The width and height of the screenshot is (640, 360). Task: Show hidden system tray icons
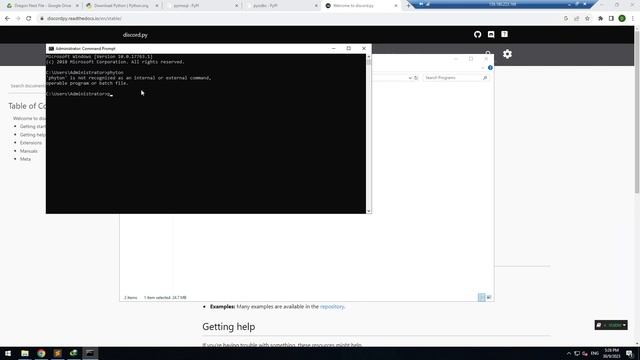click(x=569, y=353)
